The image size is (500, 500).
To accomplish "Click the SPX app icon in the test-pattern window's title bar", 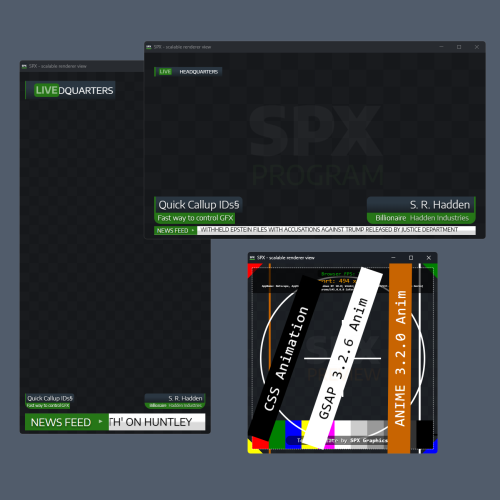I will (252, 258).
